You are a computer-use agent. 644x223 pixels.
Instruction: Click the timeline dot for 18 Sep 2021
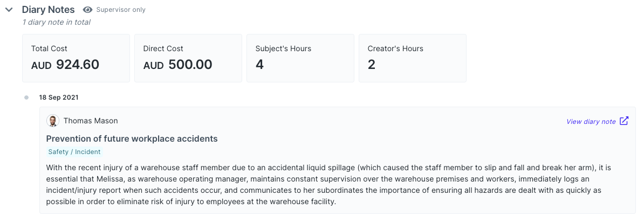(x=26, y=97)
